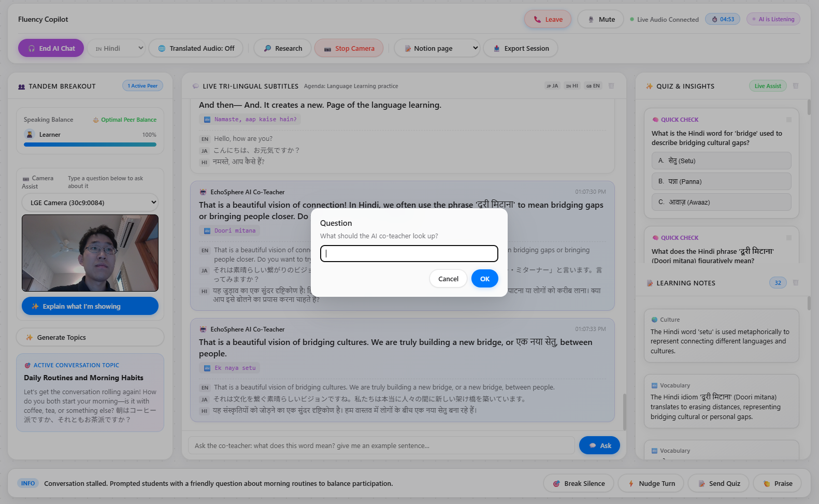Click Send Quiz button
Image resolution: width=819 pixels, height=504 pixels.
point(719,483)
